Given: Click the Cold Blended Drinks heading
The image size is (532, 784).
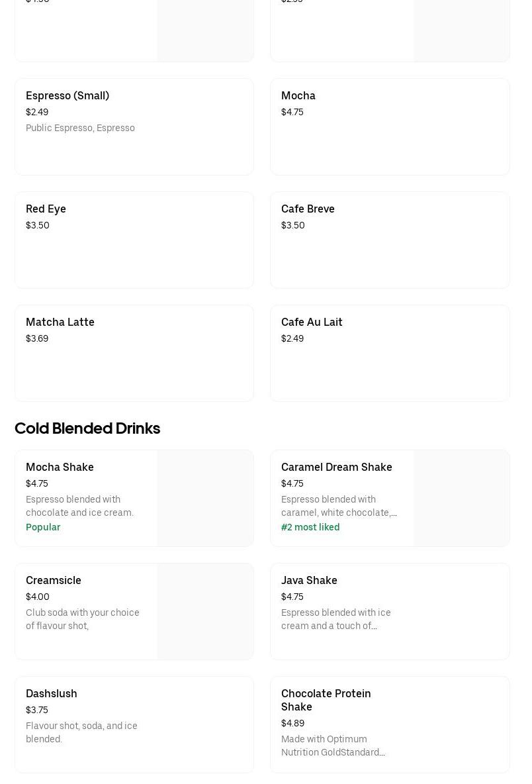Looking at the screenshot, I should (87, 428).
